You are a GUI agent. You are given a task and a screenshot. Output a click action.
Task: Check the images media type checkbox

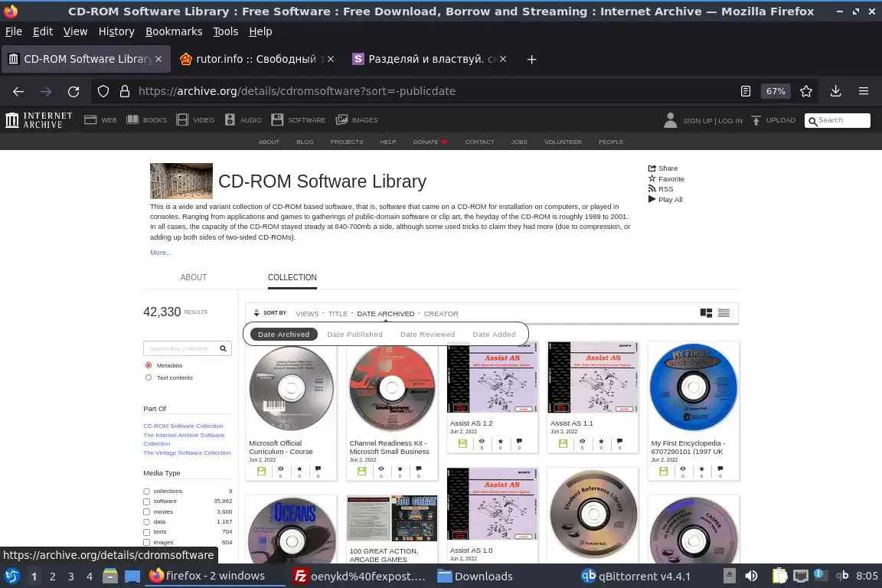146,542
